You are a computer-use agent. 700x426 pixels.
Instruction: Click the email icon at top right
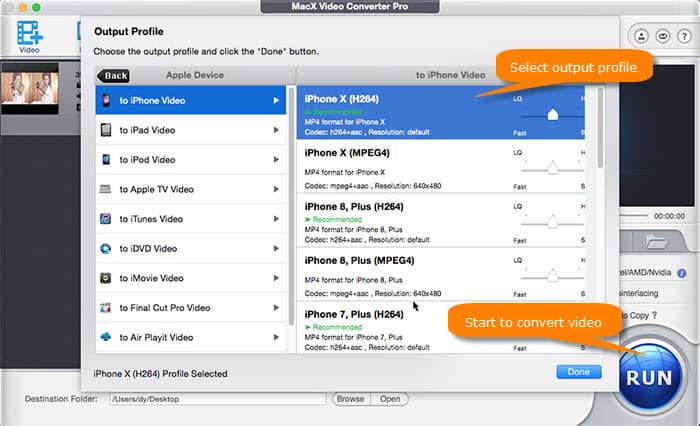point(662,36)
